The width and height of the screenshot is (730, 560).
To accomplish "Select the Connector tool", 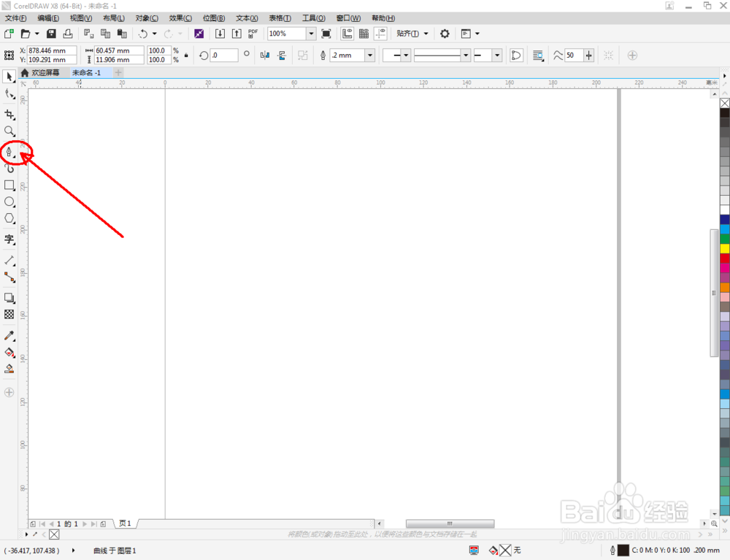I will pos(9,277).
